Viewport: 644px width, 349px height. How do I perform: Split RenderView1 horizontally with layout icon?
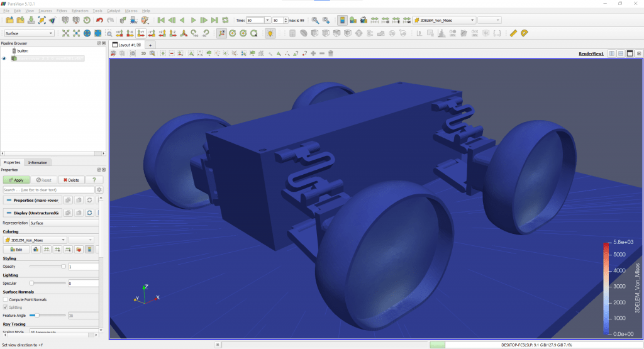tap(611, 54)
